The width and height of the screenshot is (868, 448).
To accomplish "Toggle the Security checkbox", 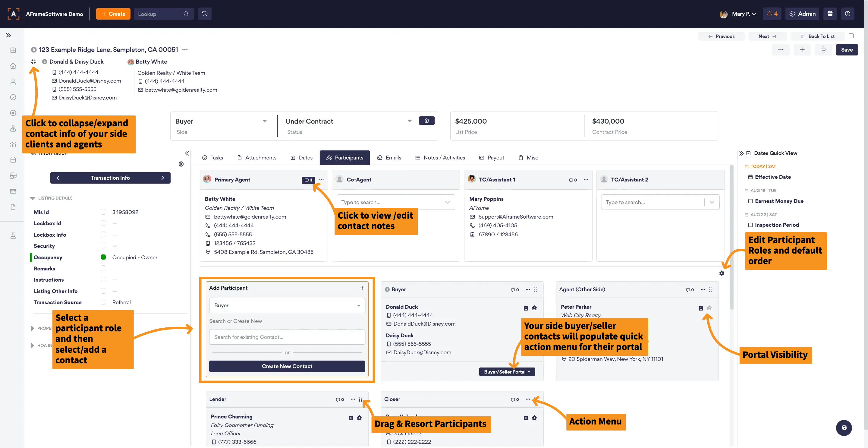I will [103, 246].
